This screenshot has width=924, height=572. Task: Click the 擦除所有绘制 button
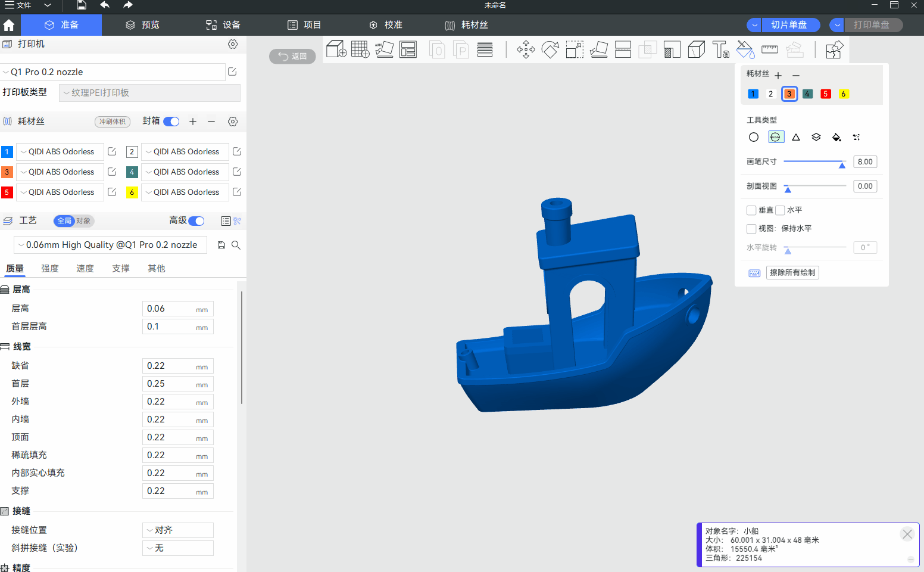tap(792, 273)
